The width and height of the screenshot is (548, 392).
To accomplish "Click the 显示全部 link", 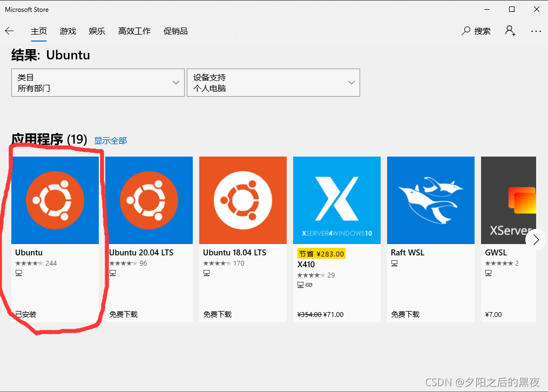I will (110, 140).
